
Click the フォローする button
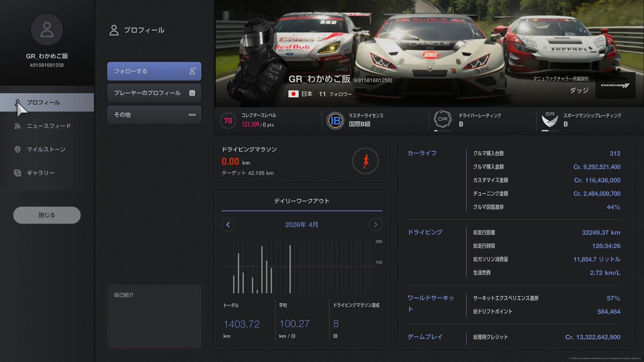coord(154,71)
